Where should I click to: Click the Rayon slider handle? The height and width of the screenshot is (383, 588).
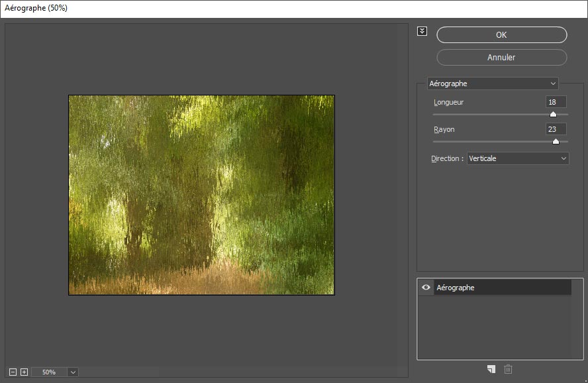point(556,141)
